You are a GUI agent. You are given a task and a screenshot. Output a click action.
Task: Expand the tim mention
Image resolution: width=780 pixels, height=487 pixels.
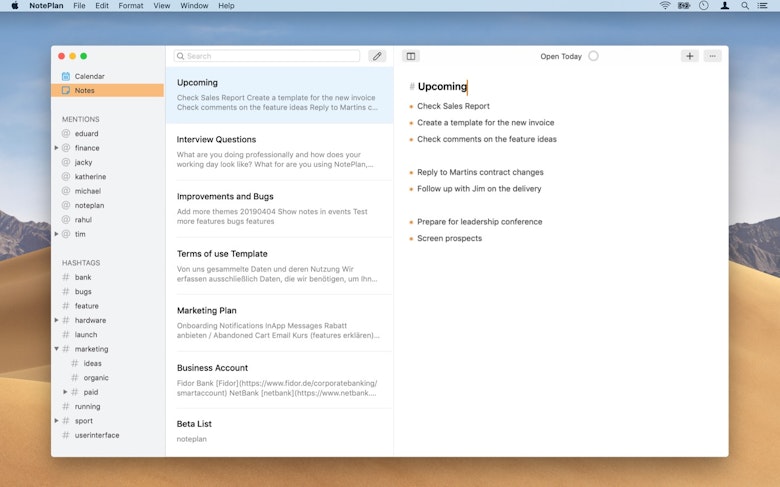click(56, 234)
